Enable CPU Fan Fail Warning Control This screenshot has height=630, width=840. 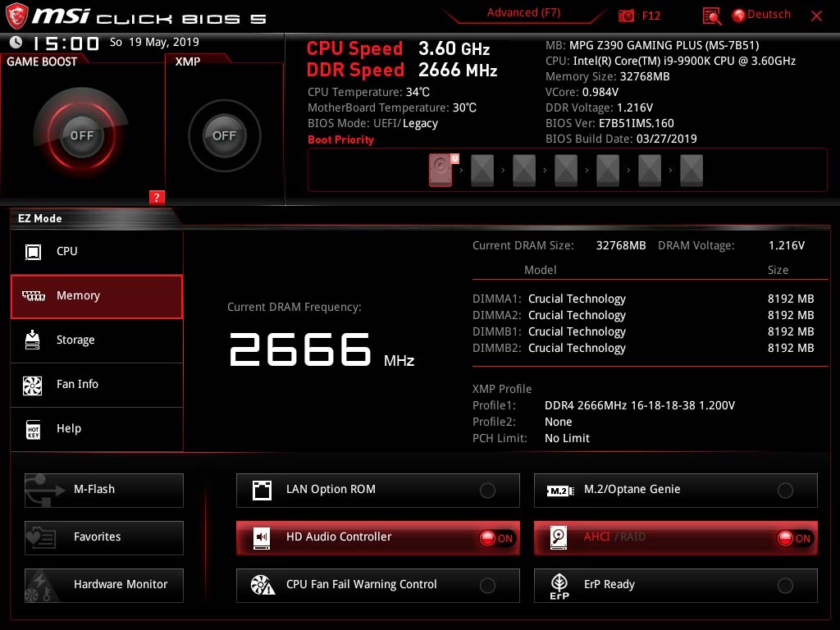point(487,586)
